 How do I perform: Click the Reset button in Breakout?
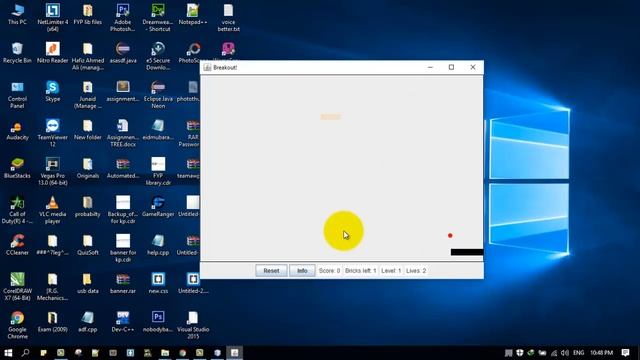coord(271,271)
